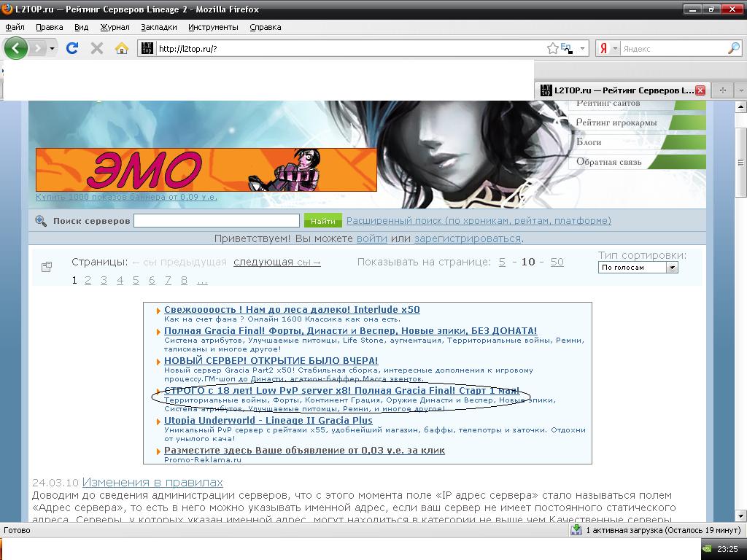
Task: Click the войти login link
Action: pos(371,238)
